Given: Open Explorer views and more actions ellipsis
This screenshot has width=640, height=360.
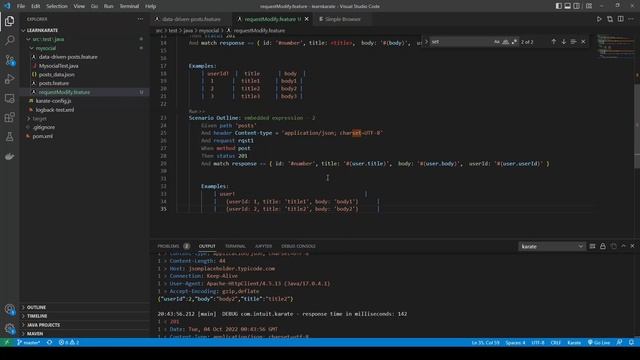Looking at the screenshot, I should pyautogui.click(x=140, y=19).
